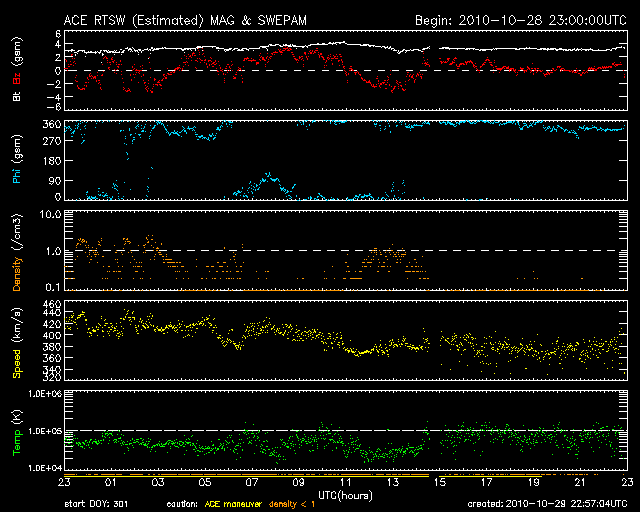Click the '400' tick on the Speed axis

tap(52, 336)
